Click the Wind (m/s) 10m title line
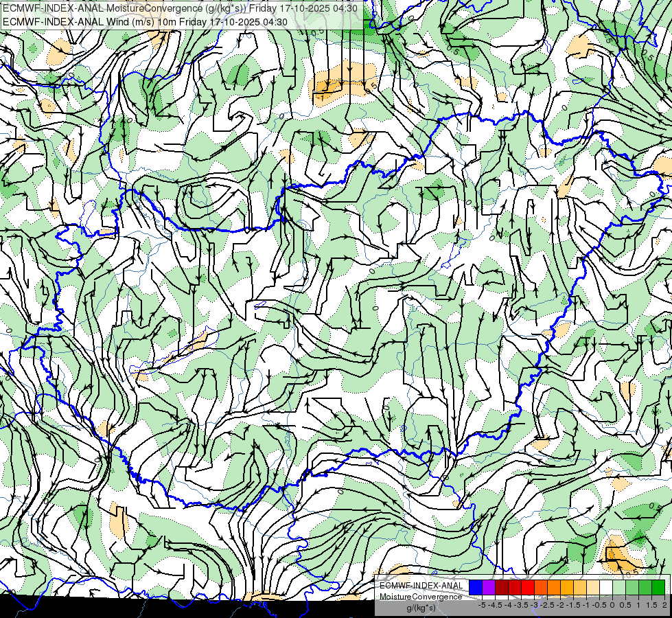Viewport: 672px width, 618px height. click(x=146, y=22)
